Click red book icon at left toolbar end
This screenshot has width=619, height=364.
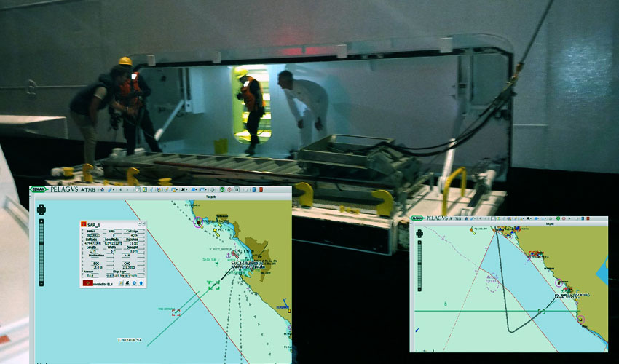point(261,189)
